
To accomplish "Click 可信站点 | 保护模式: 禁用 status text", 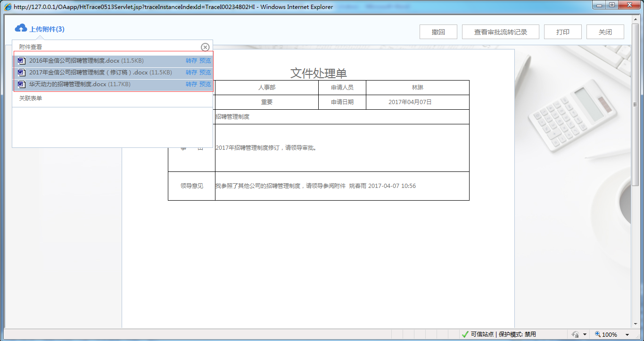I will click(504, 334).
